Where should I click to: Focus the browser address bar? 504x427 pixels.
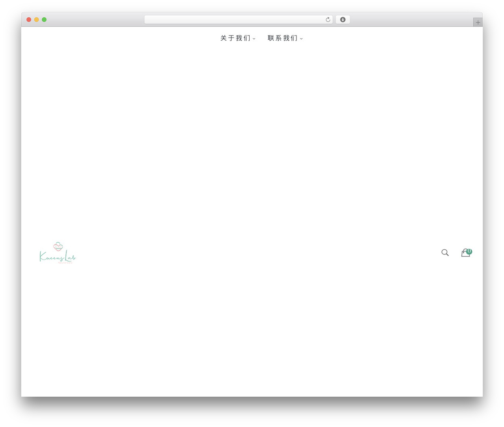click(x=238, y=20)
